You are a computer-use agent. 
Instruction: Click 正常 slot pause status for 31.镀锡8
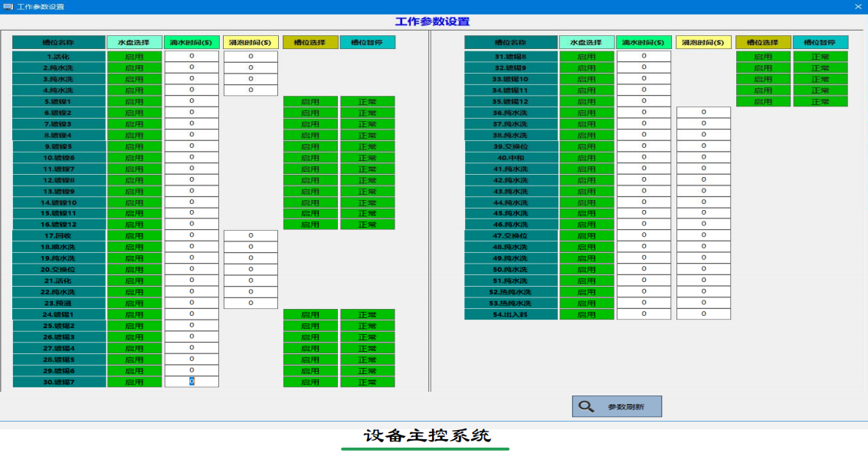(x=821, y=56)
